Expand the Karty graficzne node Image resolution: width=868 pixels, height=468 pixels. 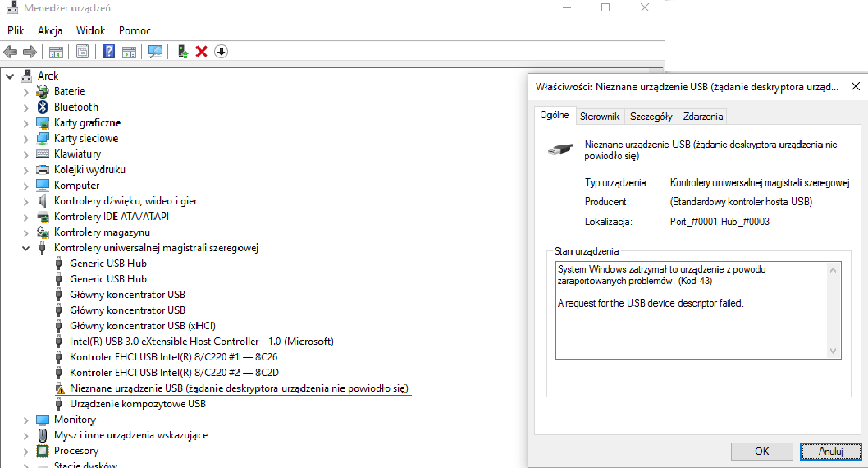tap(25, 123)
